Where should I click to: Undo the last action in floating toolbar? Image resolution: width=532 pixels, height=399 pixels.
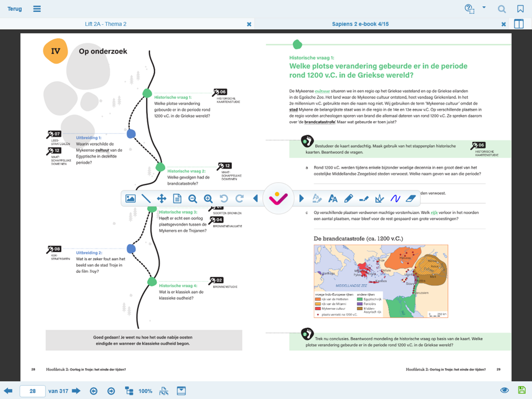(223, 198)
